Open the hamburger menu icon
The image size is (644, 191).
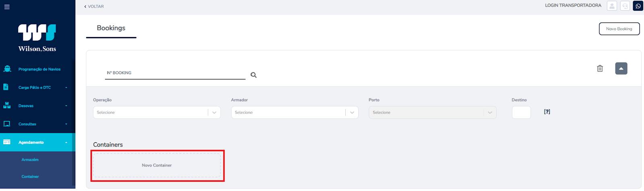pos(7,7)
